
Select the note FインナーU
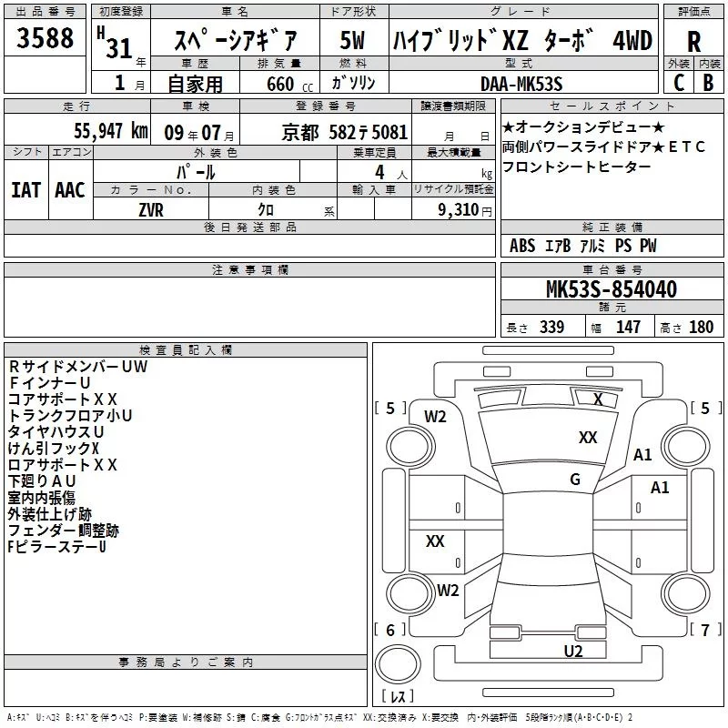pos(49,383)
